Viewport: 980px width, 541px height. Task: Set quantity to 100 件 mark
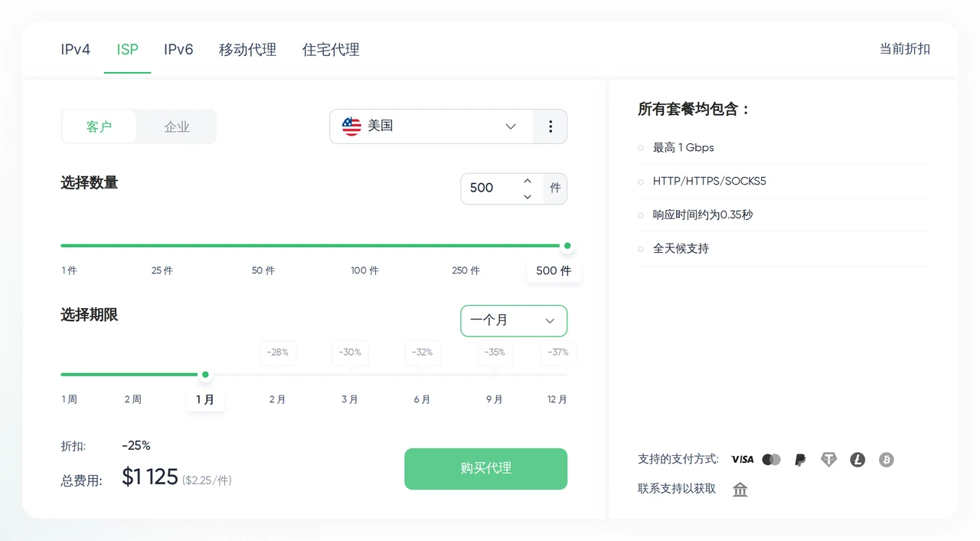click(365, 270)
